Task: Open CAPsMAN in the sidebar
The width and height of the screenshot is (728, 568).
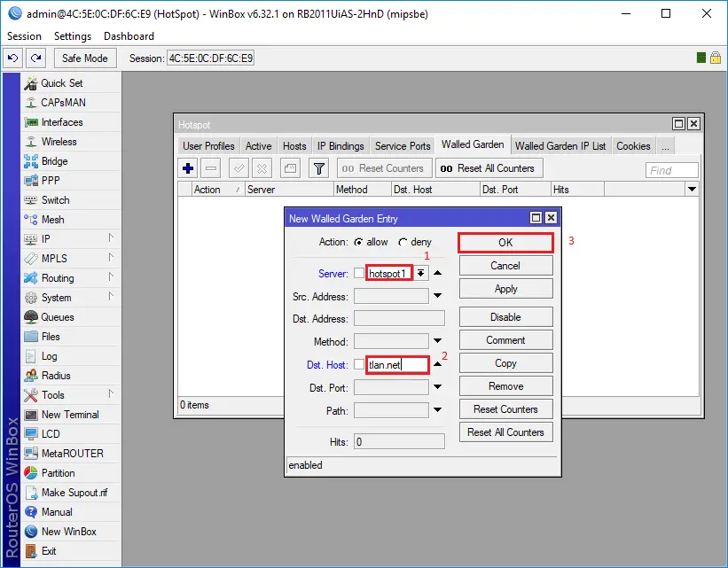Action: coord(63,103)
